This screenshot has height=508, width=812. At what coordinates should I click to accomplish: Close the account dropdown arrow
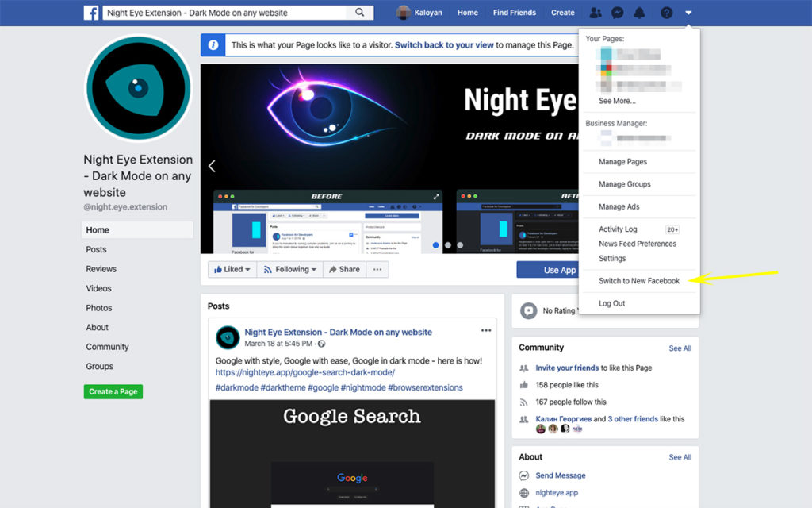(x=688, y=13)
